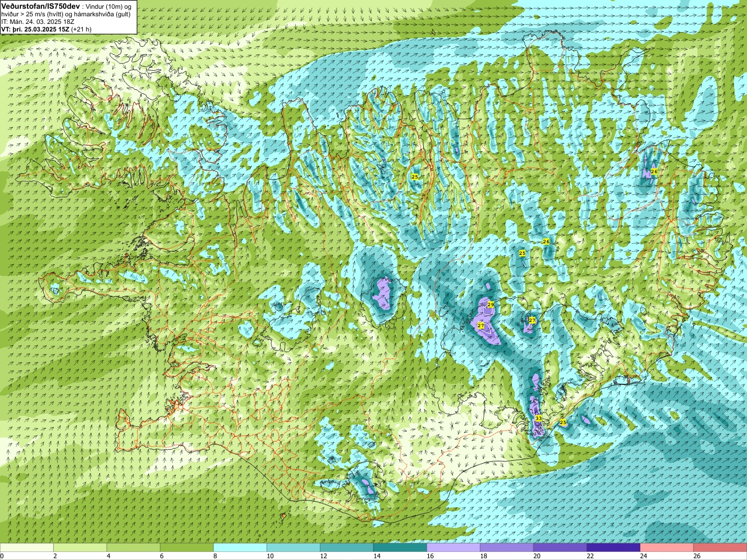
Task: Choose the 10–12 m/s turquoise legend swatch
Action: [294, 548]
